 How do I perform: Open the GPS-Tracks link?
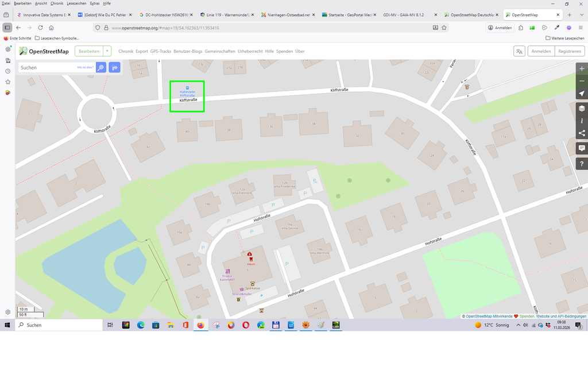(161, 51)
